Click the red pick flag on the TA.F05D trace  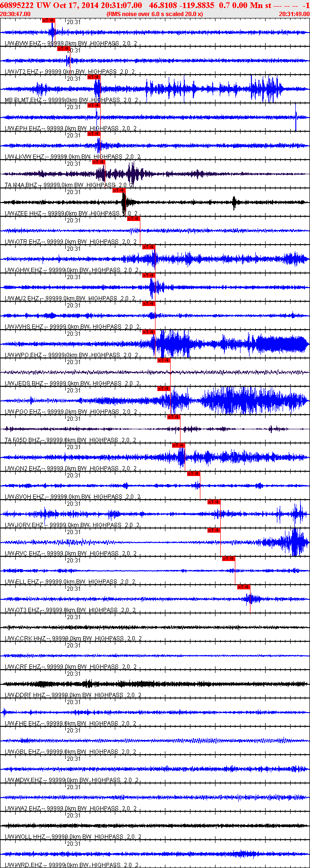[174, 417]
